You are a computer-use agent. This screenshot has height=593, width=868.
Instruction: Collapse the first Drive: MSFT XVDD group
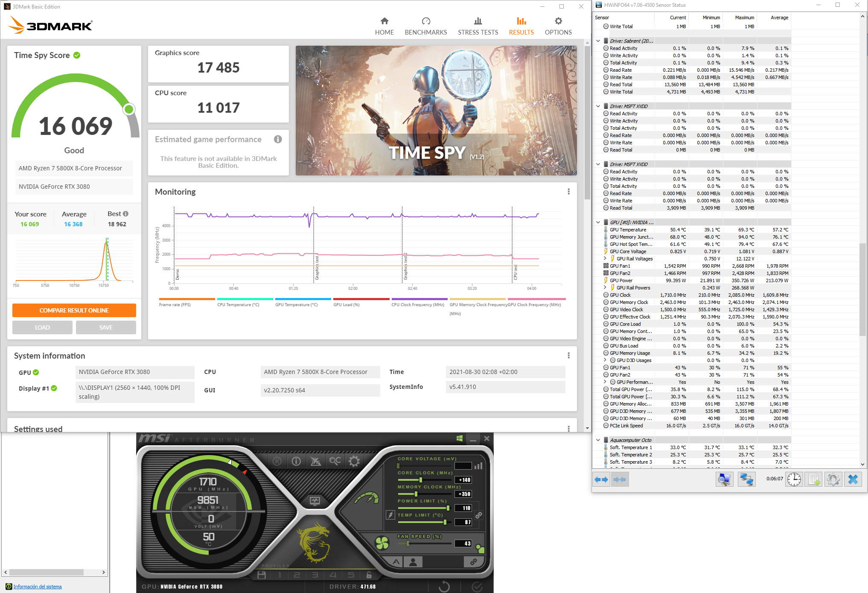pos(598,106)
